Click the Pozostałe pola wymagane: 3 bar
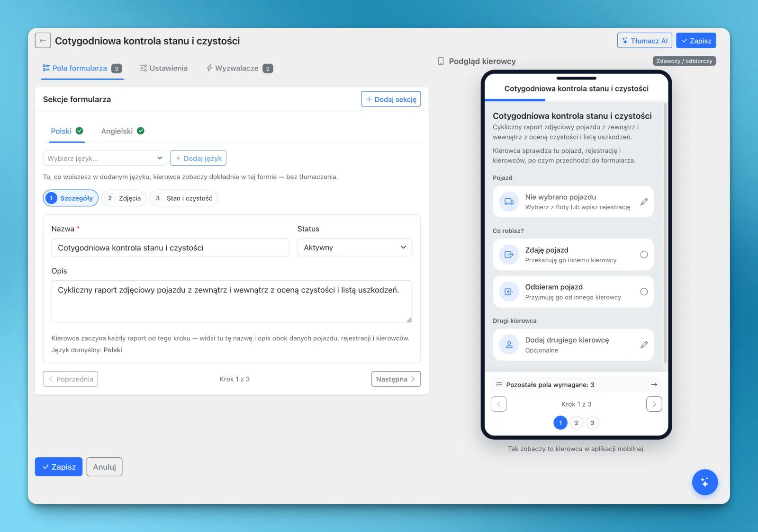Screen dimensions: 758x532 pyautogui.click(x=576, y=385)
